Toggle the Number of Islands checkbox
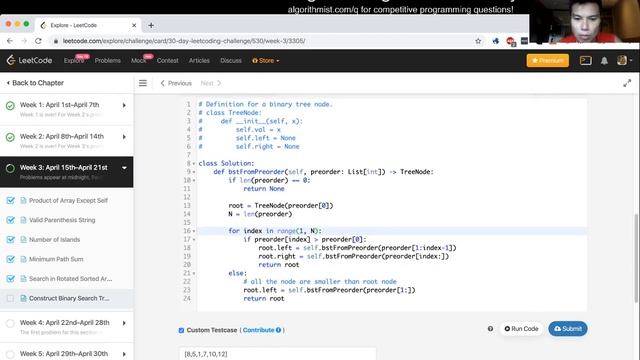640x360 pixels. coord(11,240)
